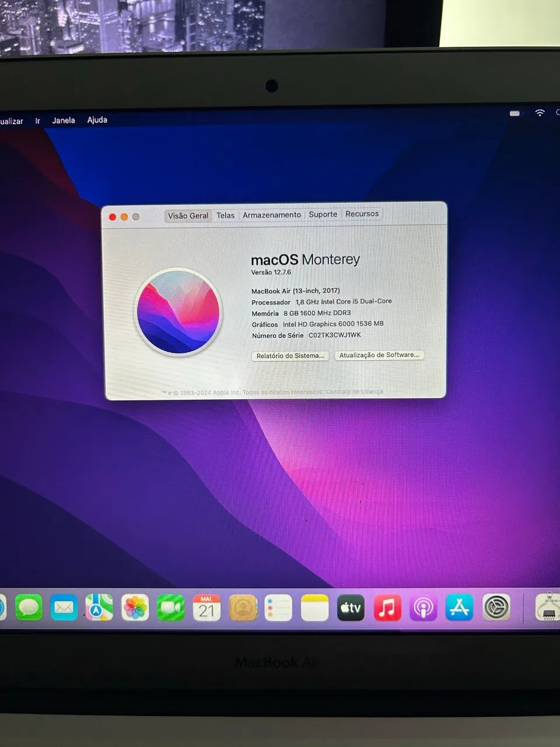Click the macOS Monterey title text

coord(305,260)
